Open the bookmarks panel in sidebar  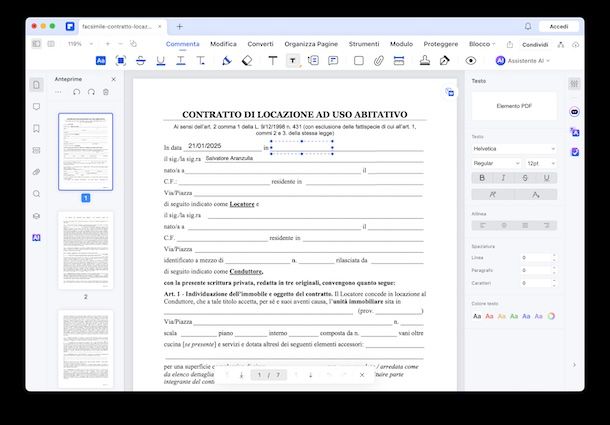pos(37,128)
